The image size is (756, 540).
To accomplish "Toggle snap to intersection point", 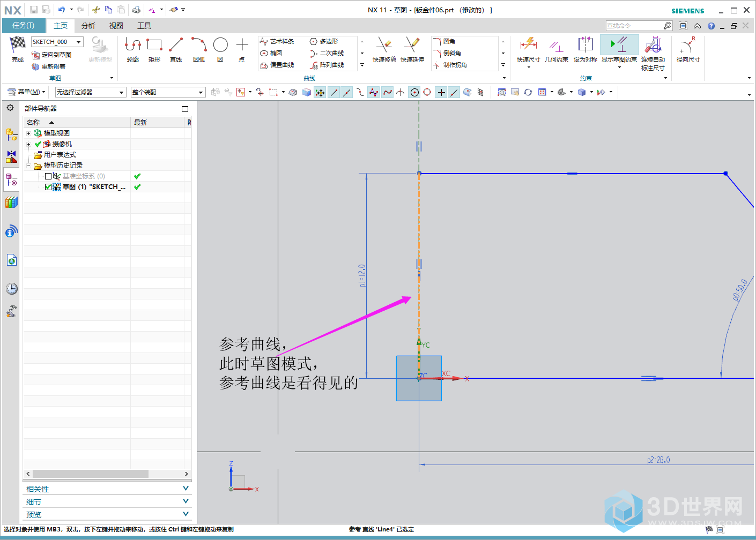I will tap(401, 92).
